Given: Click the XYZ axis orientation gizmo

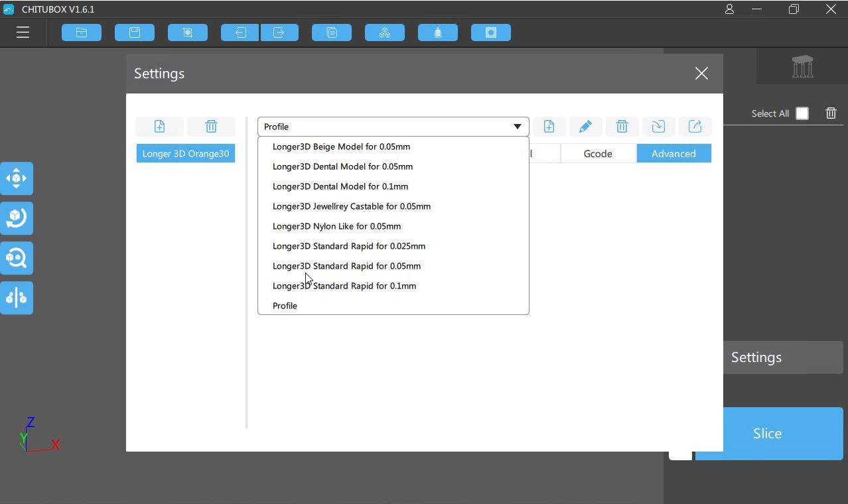Looking at the screenshot, I should coord(38,436).
